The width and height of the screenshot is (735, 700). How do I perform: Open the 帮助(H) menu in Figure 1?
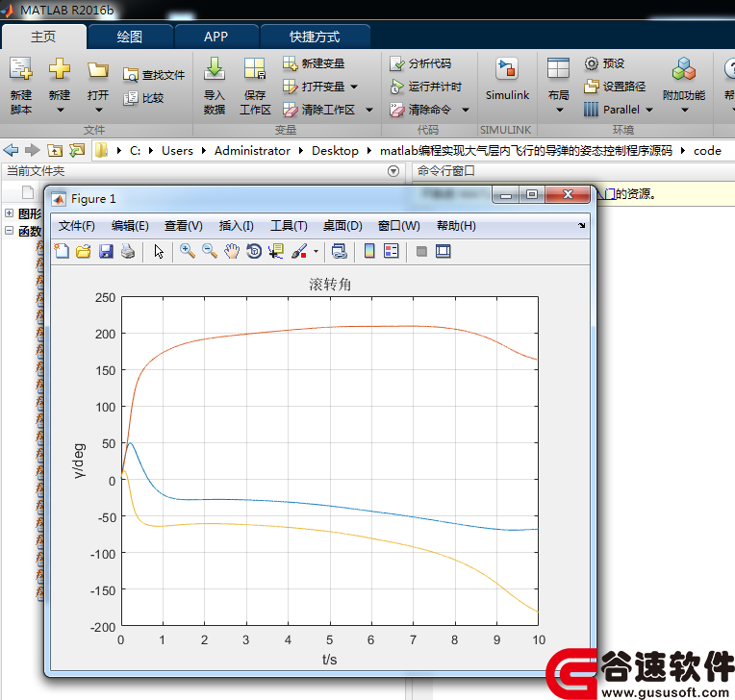(x=456, y=226)
